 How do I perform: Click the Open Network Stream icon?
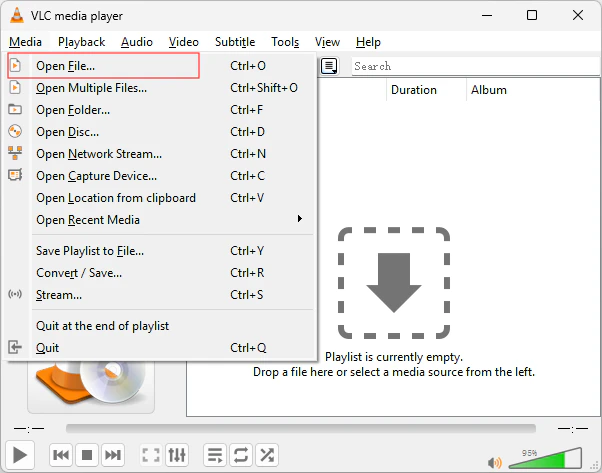pyautogui.click(x=15, y=153)
